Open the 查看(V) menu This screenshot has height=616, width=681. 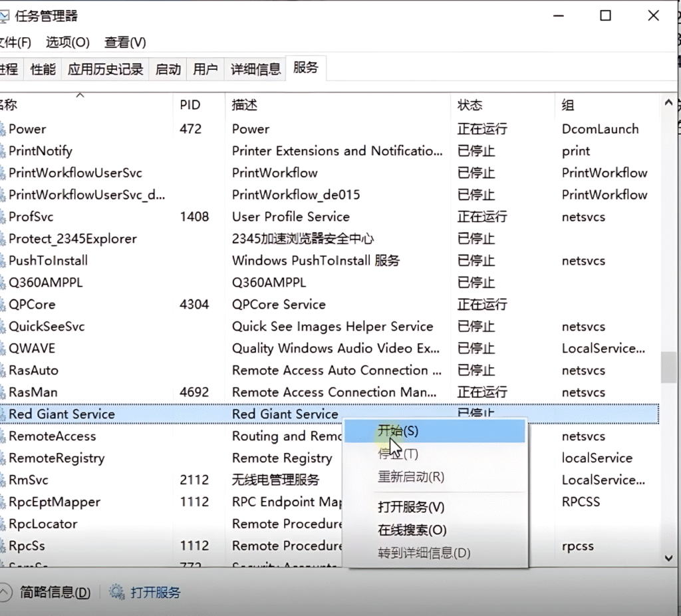click(125, 42)
